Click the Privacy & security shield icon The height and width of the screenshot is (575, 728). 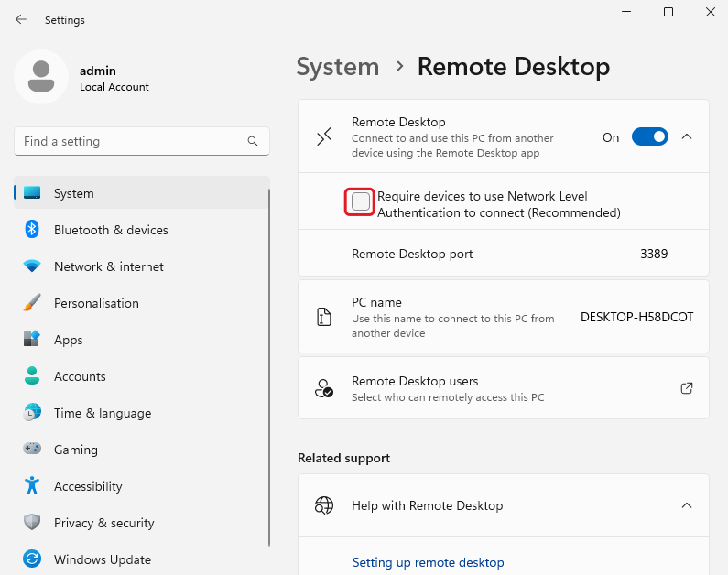(x=32, y=523)
